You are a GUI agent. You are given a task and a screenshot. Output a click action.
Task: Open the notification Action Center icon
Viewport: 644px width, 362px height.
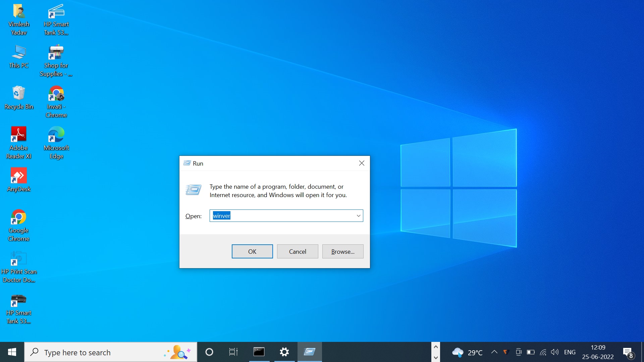tap(628, 352)
